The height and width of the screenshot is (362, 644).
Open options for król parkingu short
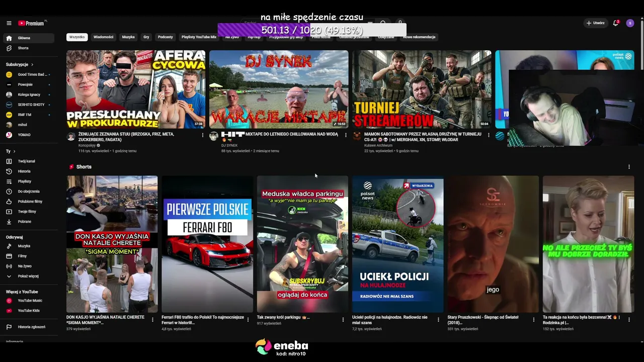coord(343,320)
